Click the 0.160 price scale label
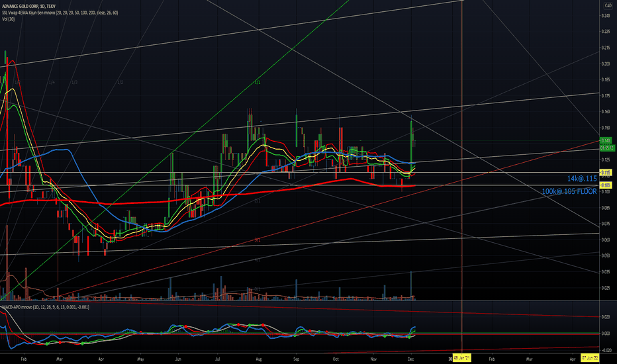The width and height of the screenshot is (617, 364). (x=605, y=112)
